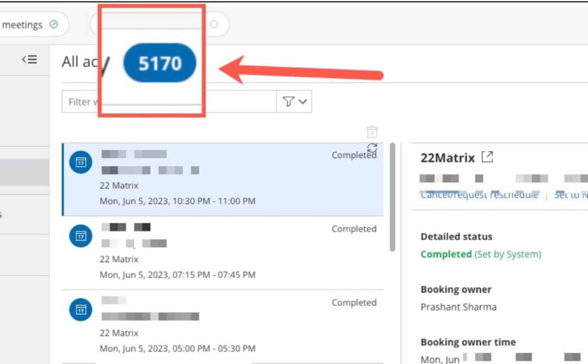
Task: Select the empty circle radio in top pill
Action: point(214,24)
